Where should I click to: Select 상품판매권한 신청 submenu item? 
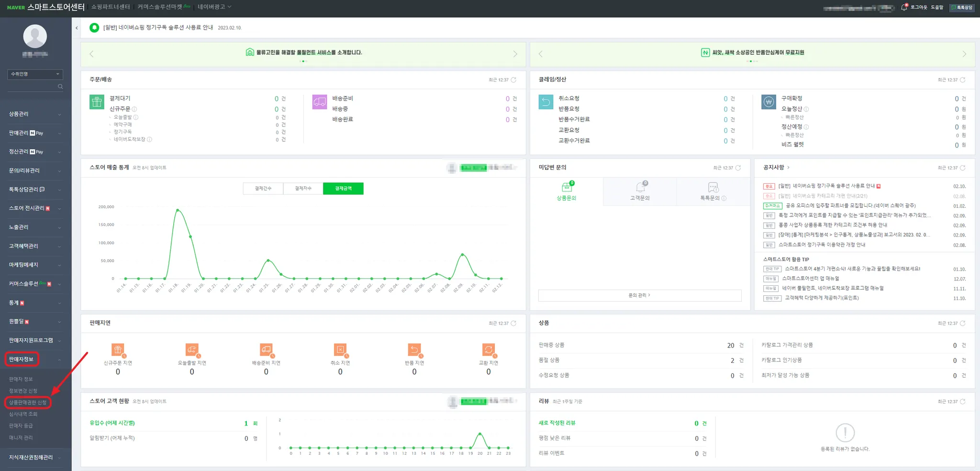[x=28, y=403]
